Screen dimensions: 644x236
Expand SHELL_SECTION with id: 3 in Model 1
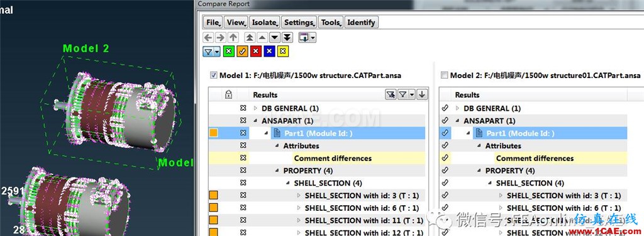(x=299, y=196)
